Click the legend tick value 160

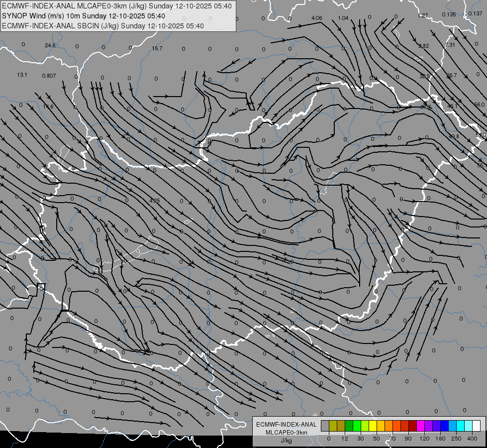(440, 439)
